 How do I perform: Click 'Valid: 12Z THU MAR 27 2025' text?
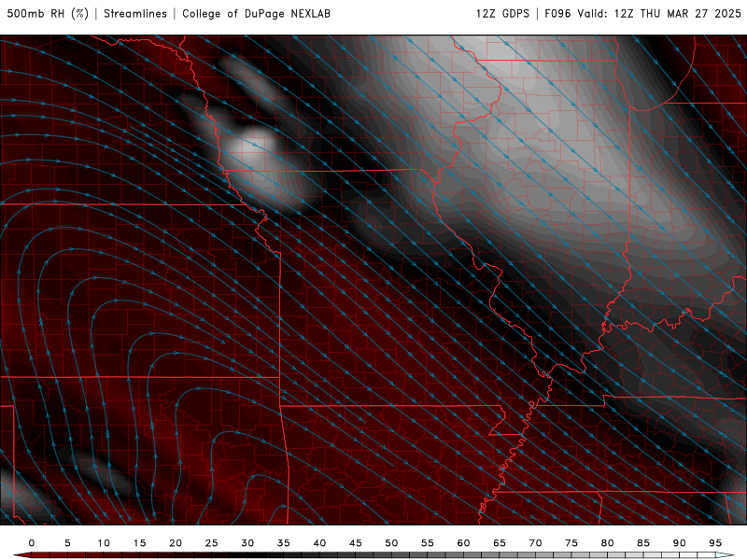(659, 13)
